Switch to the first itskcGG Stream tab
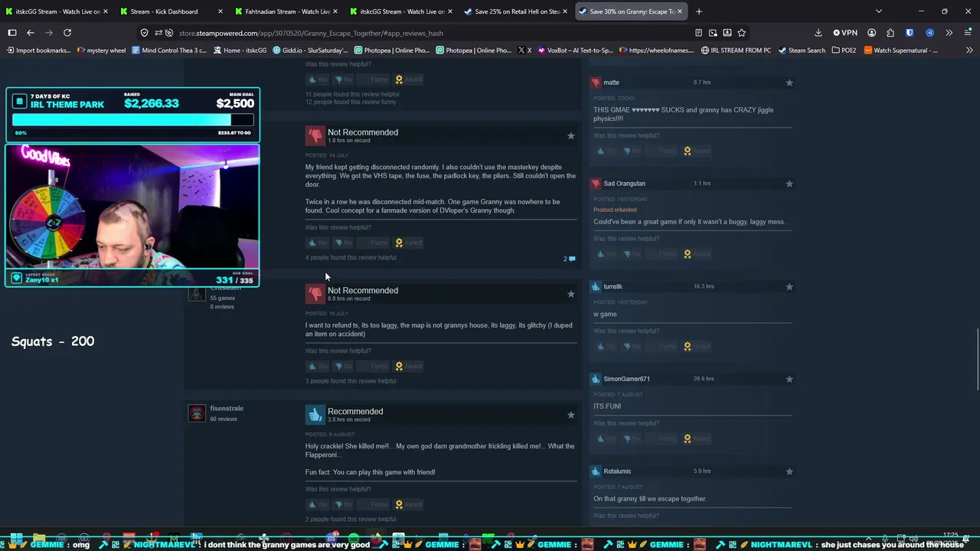 55,11
